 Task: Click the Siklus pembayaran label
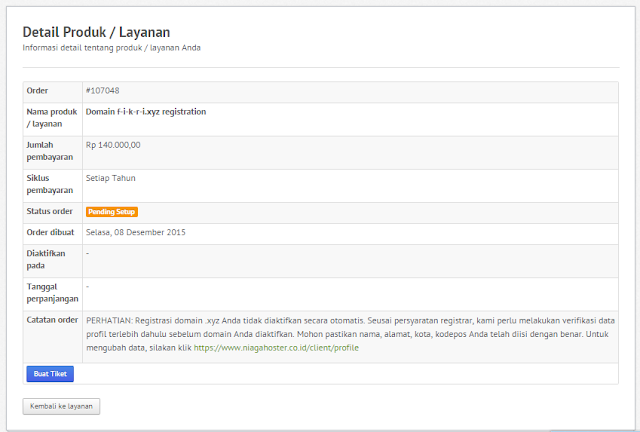tap(50, 184)
